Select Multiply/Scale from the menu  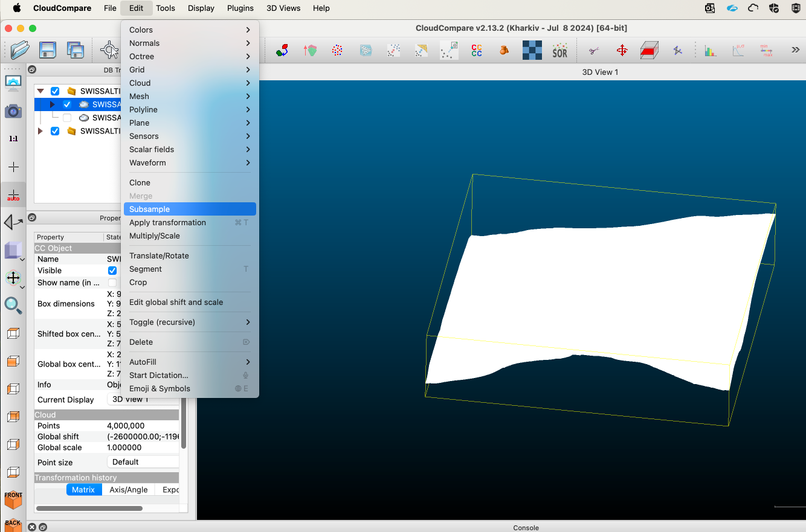tap(190, 236)
